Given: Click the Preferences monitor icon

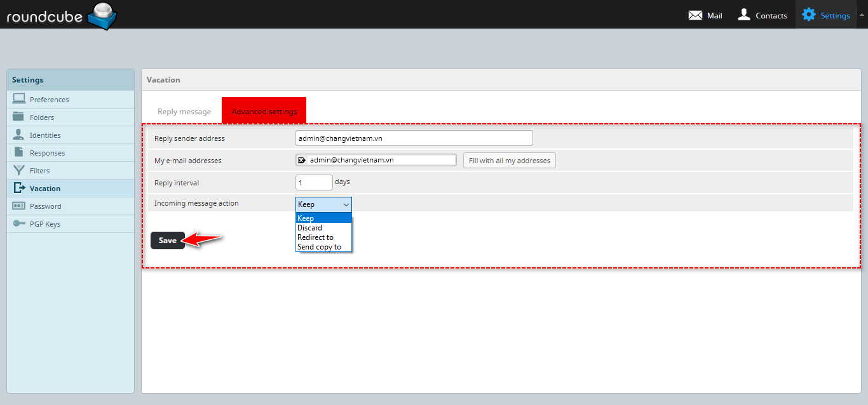Looking at the screenshot, I should click(19, 99).
